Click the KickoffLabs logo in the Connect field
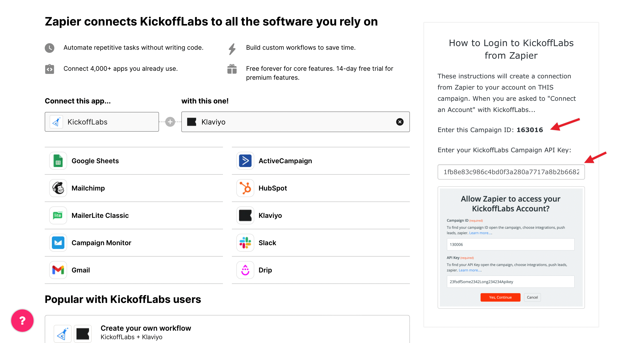The width and height of the screenshot is (644, 343). [56, 122]
